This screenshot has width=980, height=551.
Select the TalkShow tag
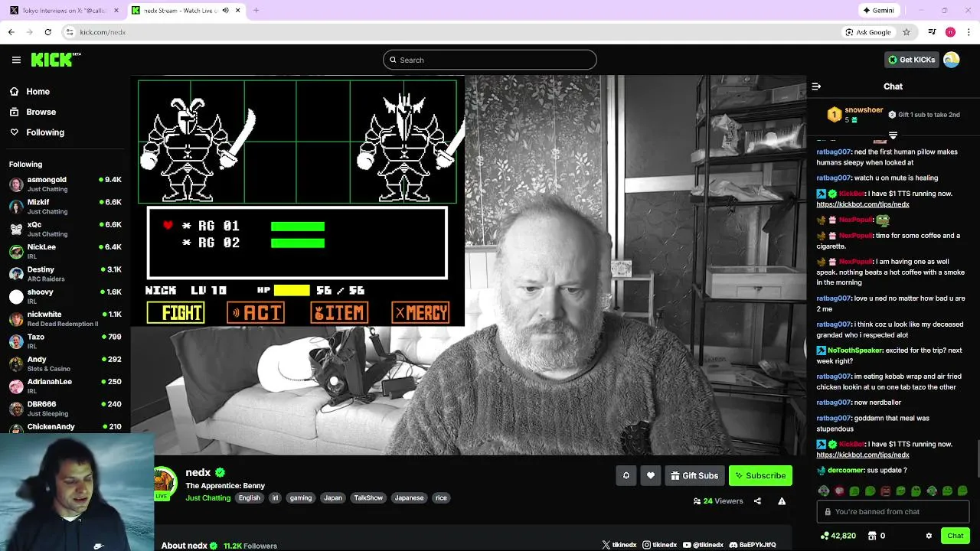(x=368, y=497)
